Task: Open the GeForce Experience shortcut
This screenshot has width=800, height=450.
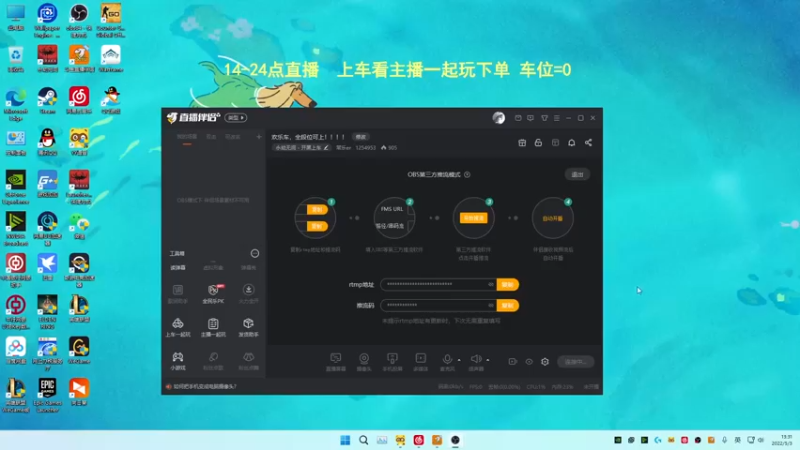Action: point(15,187)
